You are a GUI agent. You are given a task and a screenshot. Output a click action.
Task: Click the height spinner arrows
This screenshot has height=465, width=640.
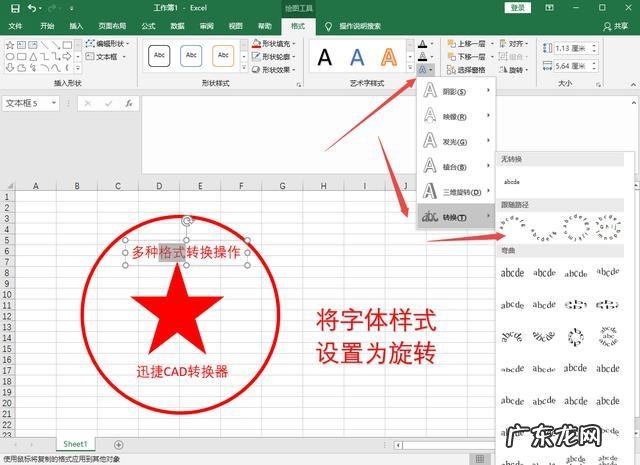tap(595, 48)
